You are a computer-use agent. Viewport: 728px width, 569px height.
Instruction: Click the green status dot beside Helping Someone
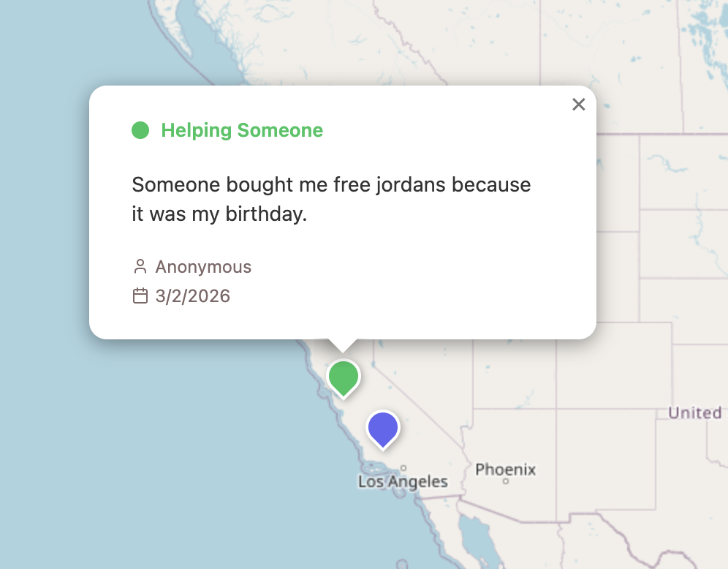pos(140,130)
